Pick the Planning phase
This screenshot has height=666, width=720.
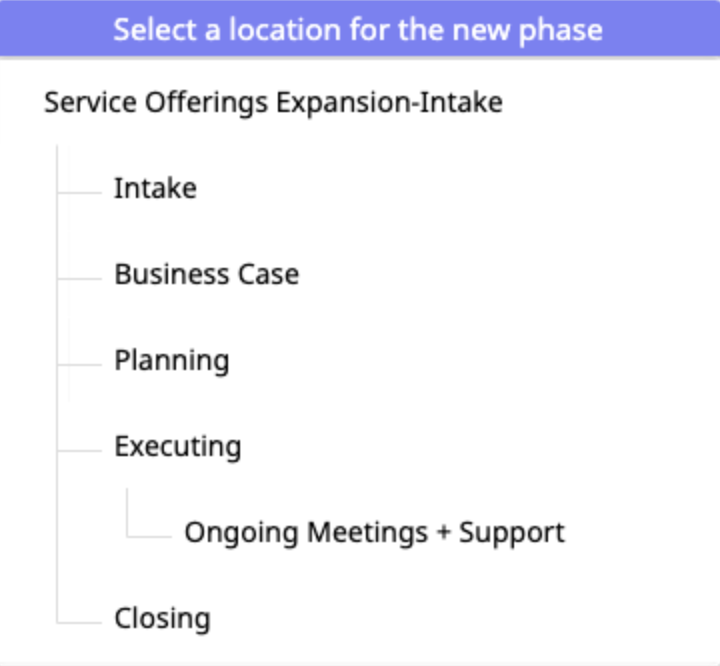(x=171, y=360)
